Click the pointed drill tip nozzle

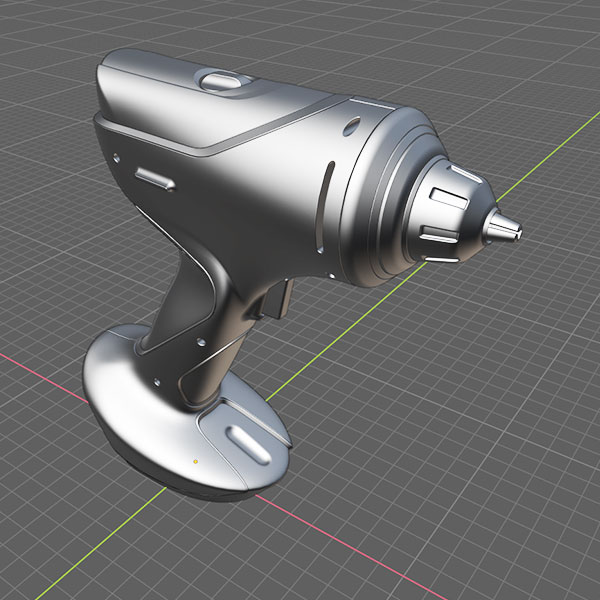click(506, 229)
